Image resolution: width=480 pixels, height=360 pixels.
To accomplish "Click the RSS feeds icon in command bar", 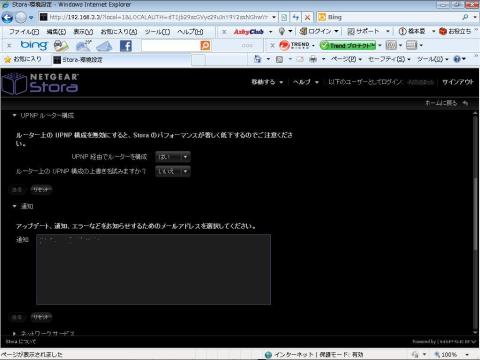I will click(279, 59).
